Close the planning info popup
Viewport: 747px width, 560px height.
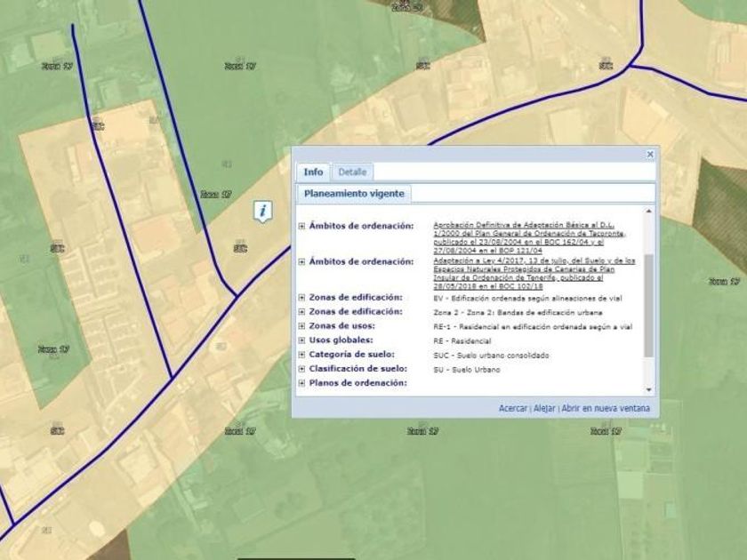click(650, 155)
